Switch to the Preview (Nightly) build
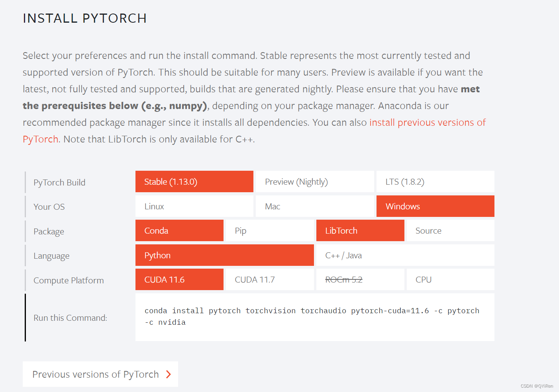The image size is (559, 392). 314,181
